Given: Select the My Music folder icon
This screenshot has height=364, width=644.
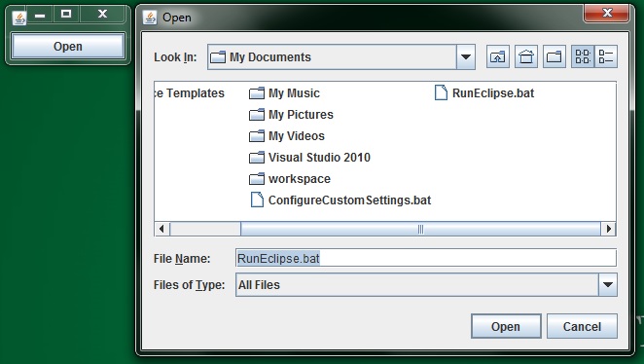Looking at the screenshot, I should [257, 93].
